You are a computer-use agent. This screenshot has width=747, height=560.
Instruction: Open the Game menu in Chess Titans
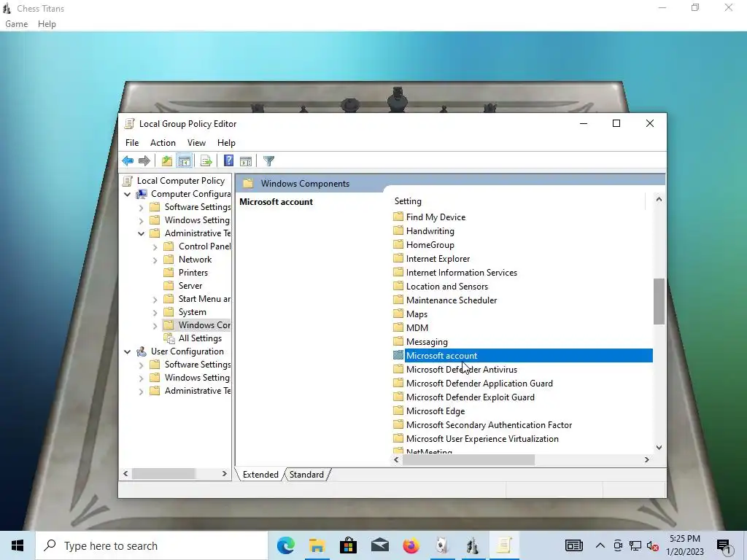17,24
